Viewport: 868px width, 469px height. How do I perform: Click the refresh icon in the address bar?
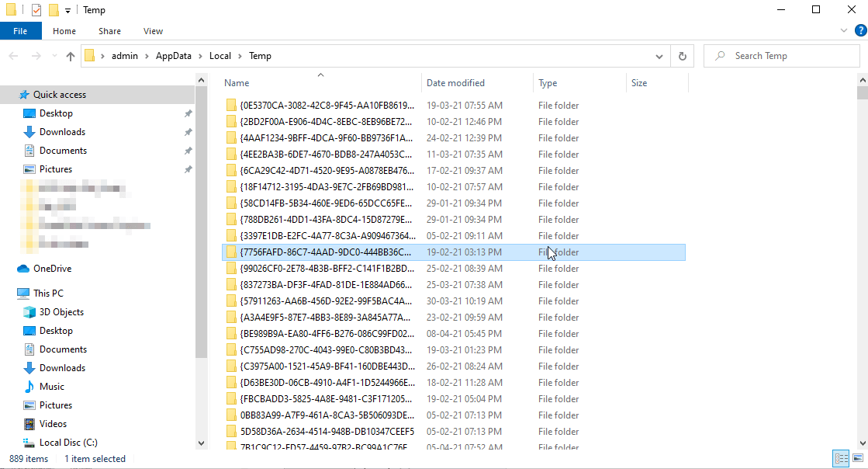(682, 55)
